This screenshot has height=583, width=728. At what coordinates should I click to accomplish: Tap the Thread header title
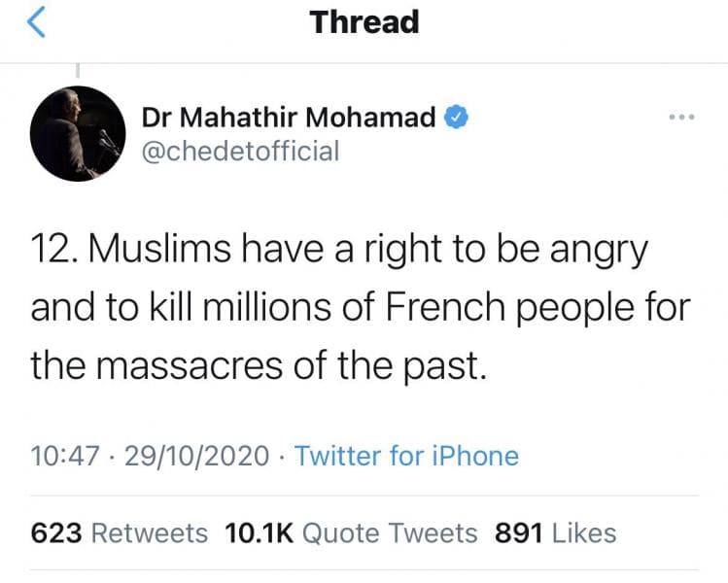click(364, 21)
